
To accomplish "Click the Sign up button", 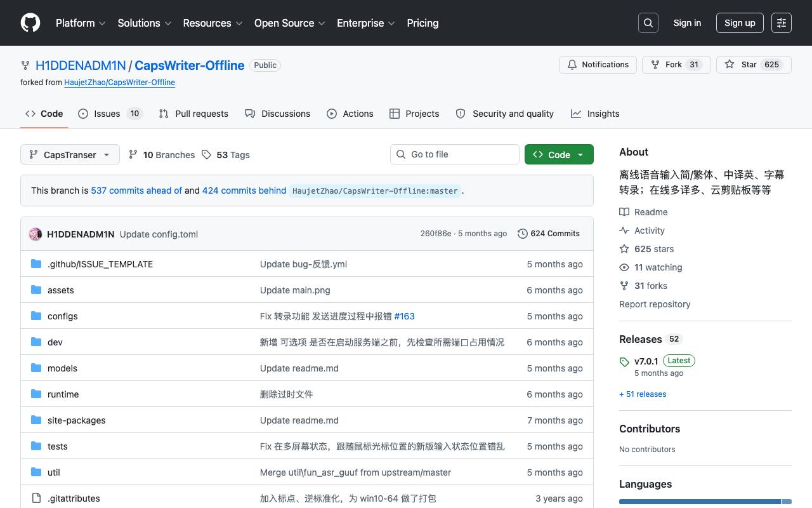I will pos(740,23).
